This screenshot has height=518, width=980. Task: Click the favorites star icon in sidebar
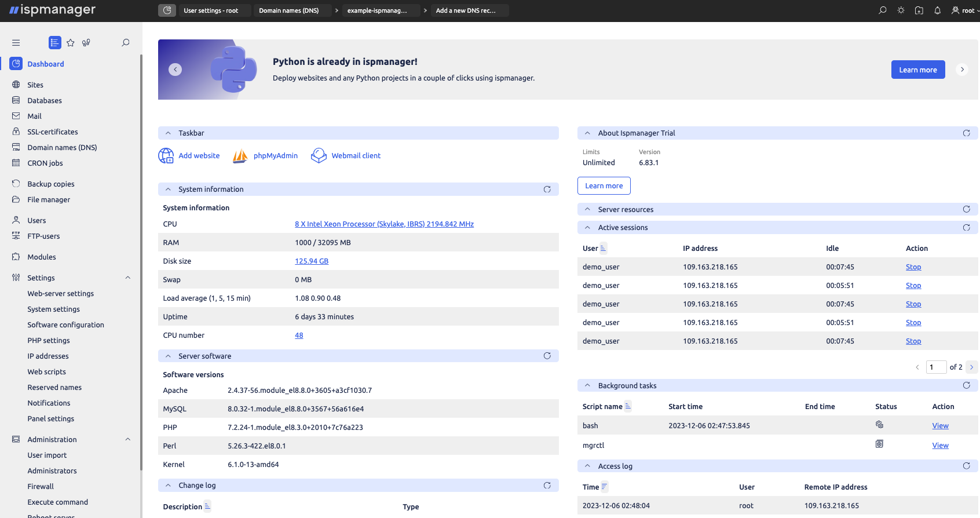71,43
